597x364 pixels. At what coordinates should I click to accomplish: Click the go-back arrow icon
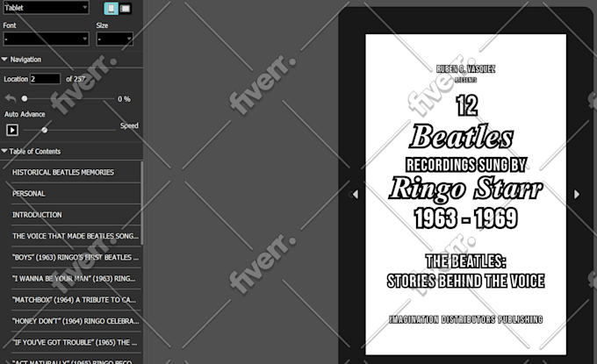point(11,99)
